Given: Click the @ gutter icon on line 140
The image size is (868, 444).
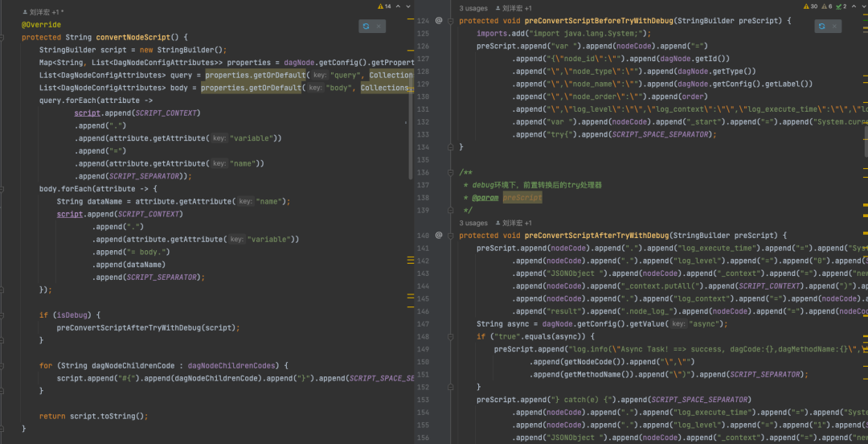Looking at the screenshot, I should click(x=439, y=236).
